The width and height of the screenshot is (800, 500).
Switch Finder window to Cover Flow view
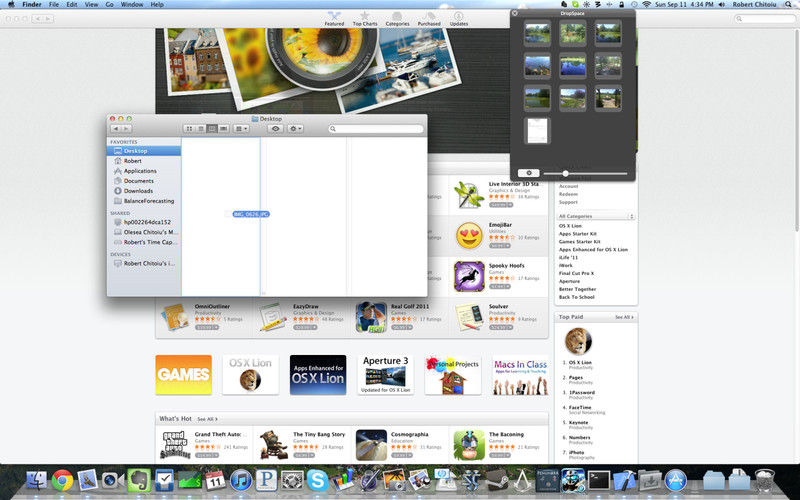223,129
